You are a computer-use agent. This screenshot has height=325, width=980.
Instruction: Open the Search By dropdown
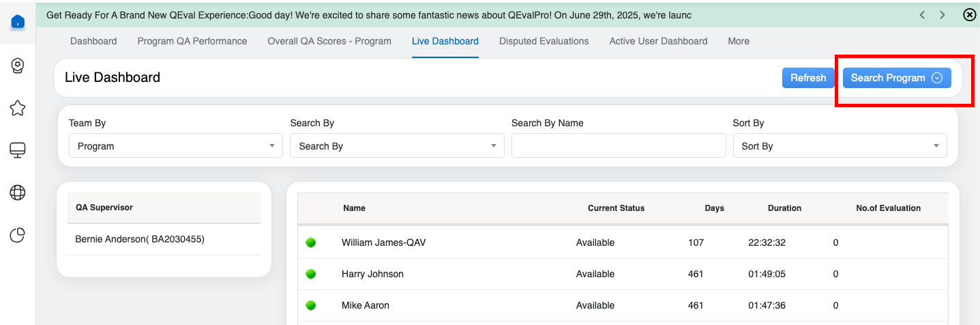396,146
